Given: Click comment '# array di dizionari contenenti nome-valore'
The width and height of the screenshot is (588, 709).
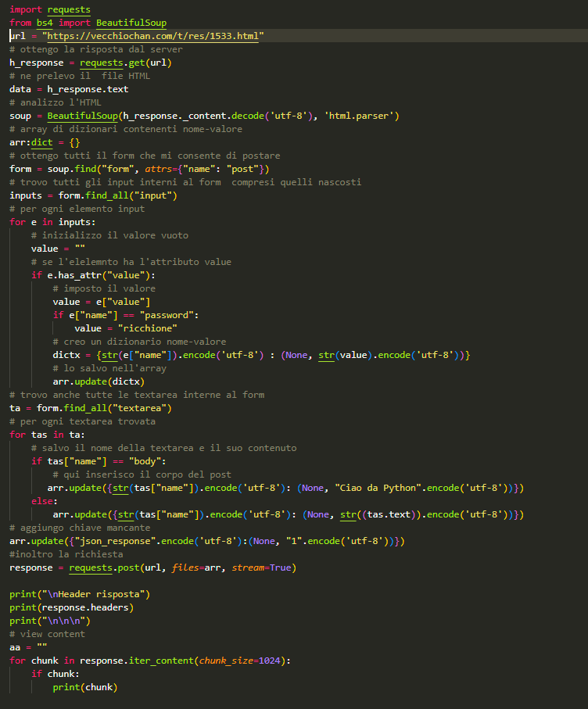Looking at the screenshot, I should 126,129.
